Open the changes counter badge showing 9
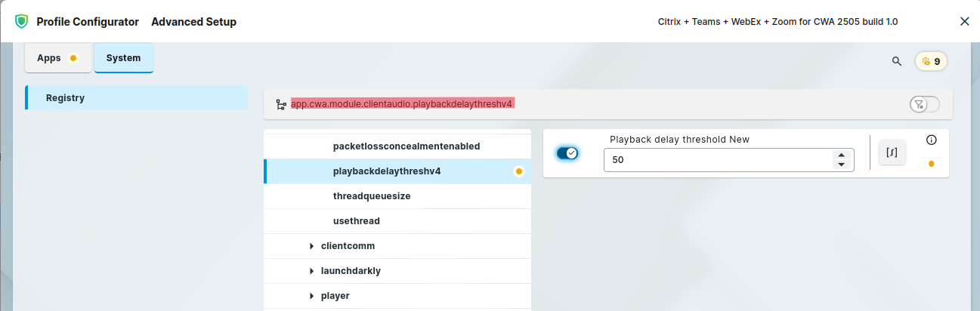This screenshot has width=980, height=311. click(x=931, y=61)
